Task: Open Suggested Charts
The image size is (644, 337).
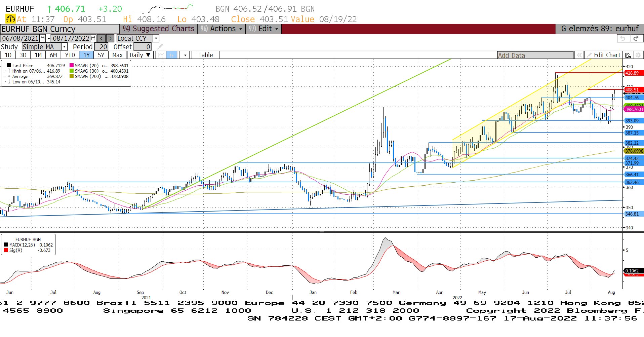Action: pos(159,29)
